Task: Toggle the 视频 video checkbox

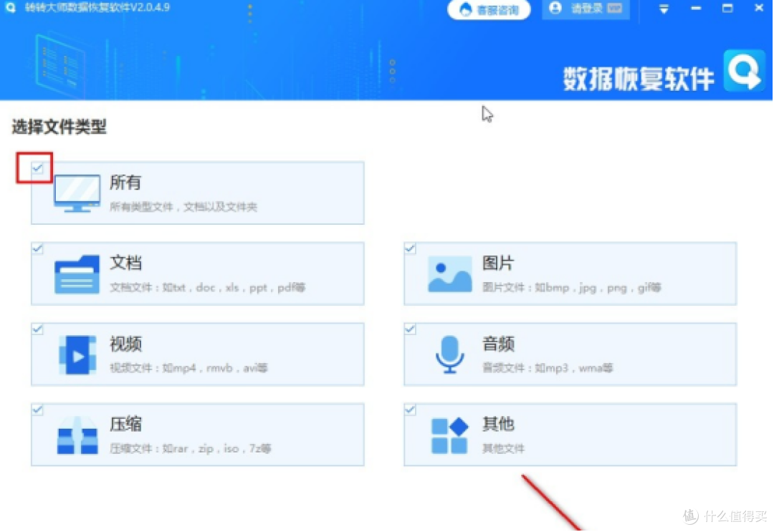Action: tap(37, 329)
